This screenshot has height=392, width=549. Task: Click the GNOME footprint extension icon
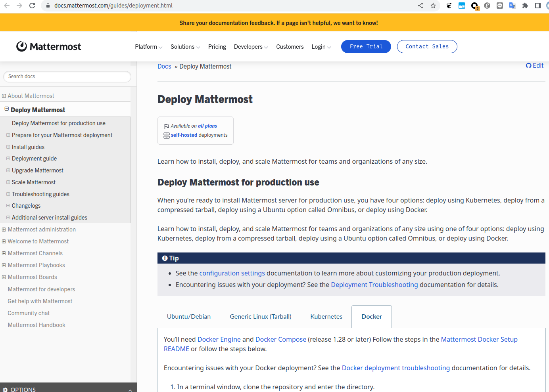tap(449, 6)
